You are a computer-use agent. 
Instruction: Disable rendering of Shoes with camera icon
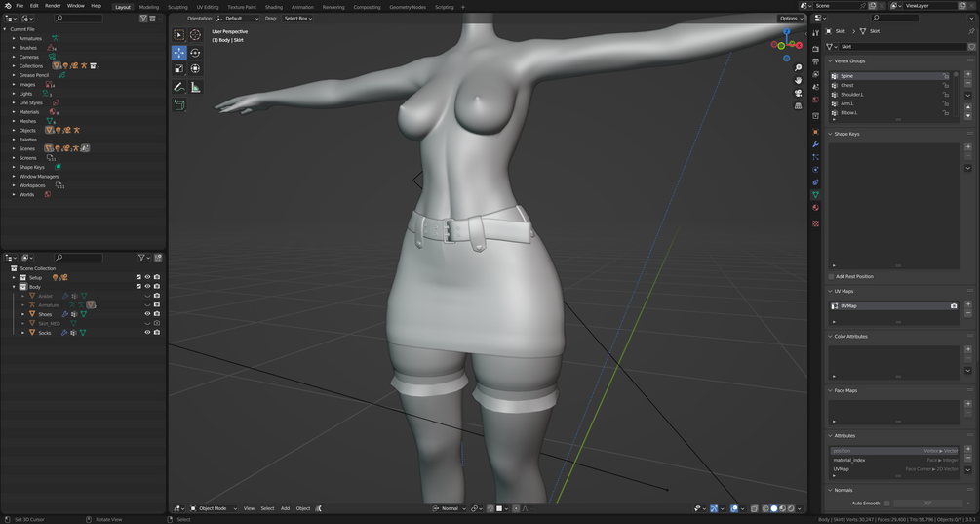click(157, 314)
